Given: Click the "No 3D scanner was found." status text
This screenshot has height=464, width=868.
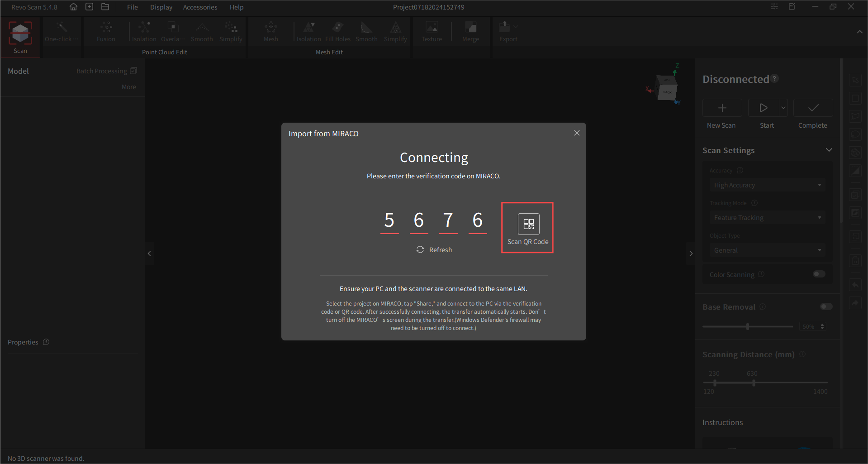Looking at the screenshot, I should pos(46,458).
